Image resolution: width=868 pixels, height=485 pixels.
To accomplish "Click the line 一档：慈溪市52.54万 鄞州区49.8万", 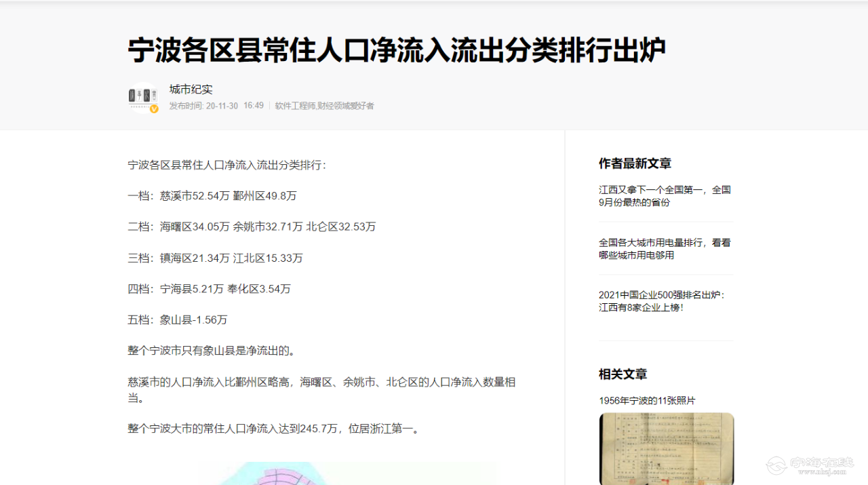I will pyautogui.click(x=212, y=196).
